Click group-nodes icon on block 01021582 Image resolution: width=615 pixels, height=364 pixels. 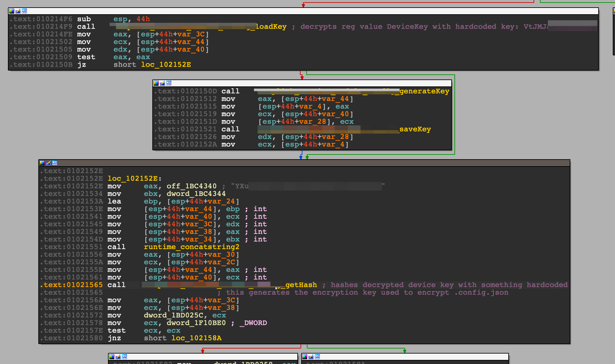point(124,357)
